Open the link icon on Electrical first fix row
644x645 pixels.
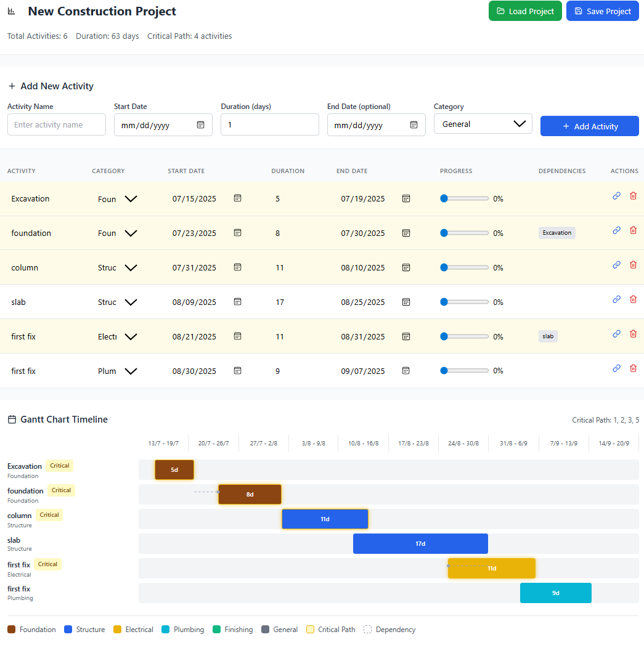pyautogui.click(x=616, y=333)
